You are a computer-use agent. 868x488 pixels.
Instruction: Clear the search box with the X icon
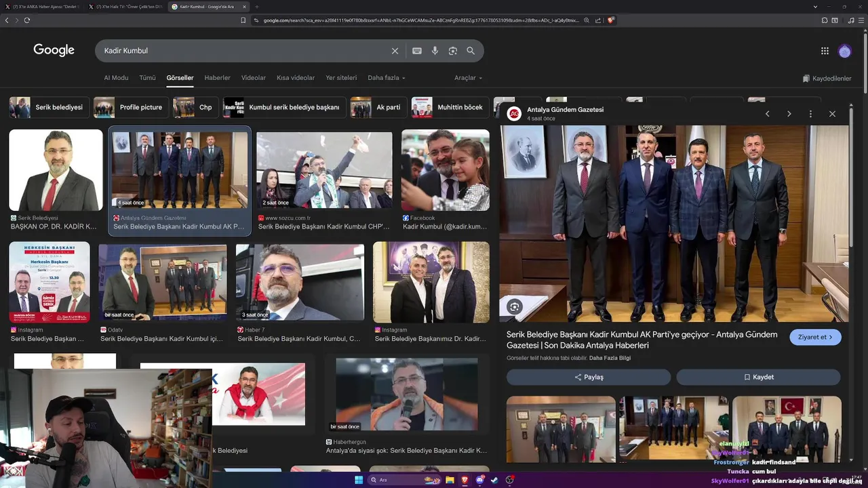(395, 51)
